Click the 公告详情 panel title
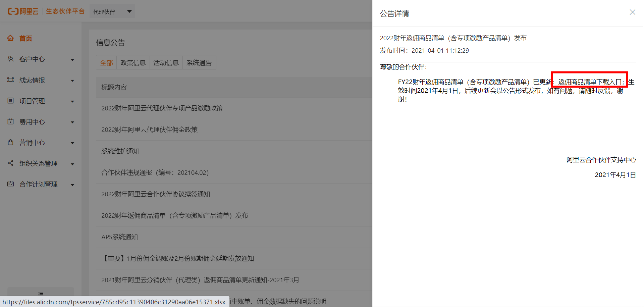This screenshot has height=307, width=644. [394, 13]
